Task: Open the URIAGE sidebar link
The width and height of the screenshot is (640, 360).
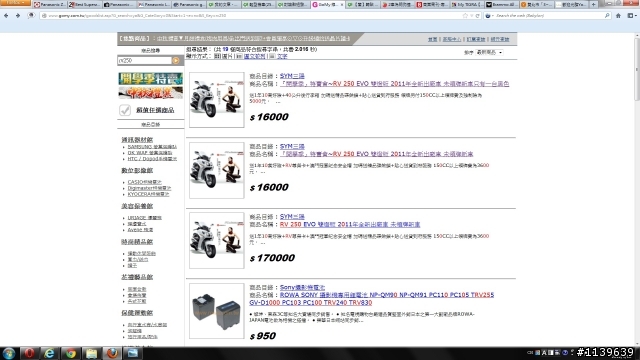Action: [144, 218]
